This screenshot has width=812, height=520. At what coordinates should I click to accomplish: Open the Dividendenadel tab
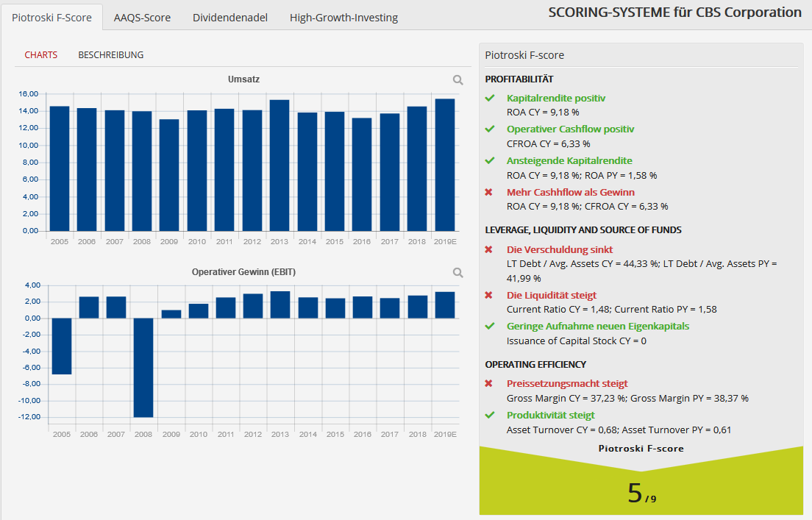230,18
